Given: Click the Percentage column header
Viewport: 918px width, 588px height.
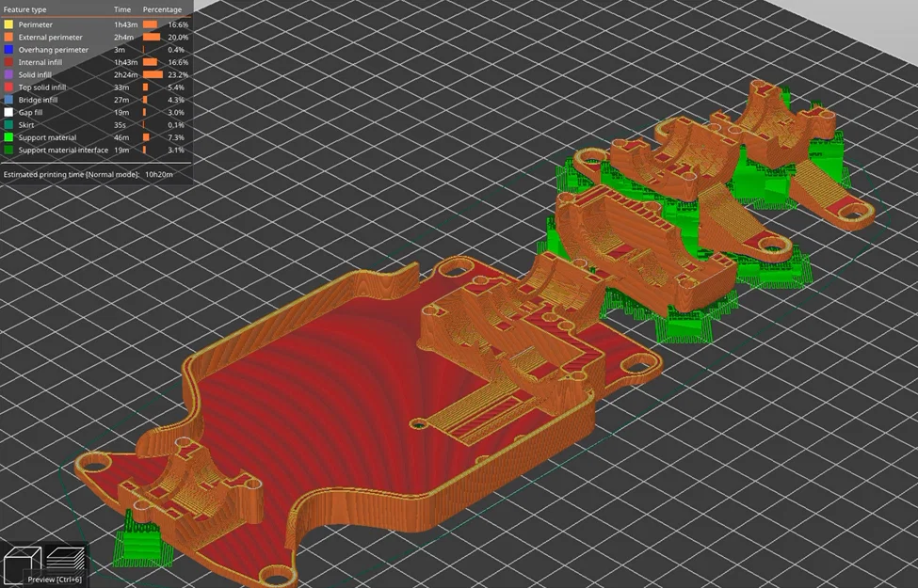Looking at the screenshot, I should [162, 9].
